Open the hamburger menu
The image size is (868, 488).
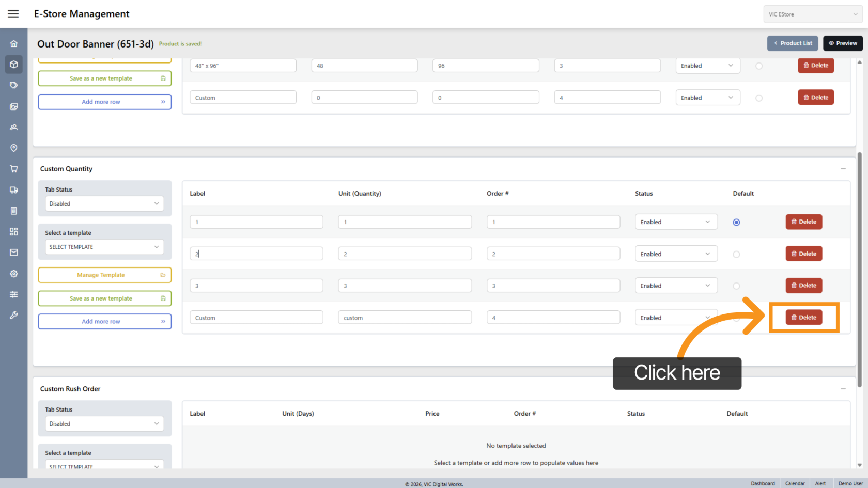coord(13,14)
